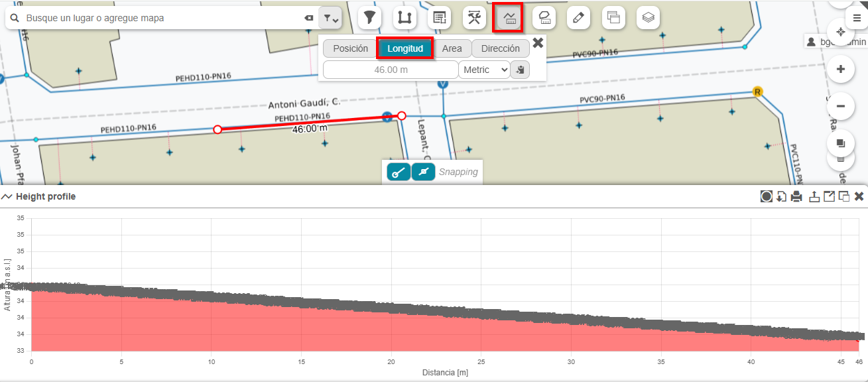This screenshot has width=868, height=382.
Task: Copy measurement value to clipboard
Action: [x=521, y=70]
